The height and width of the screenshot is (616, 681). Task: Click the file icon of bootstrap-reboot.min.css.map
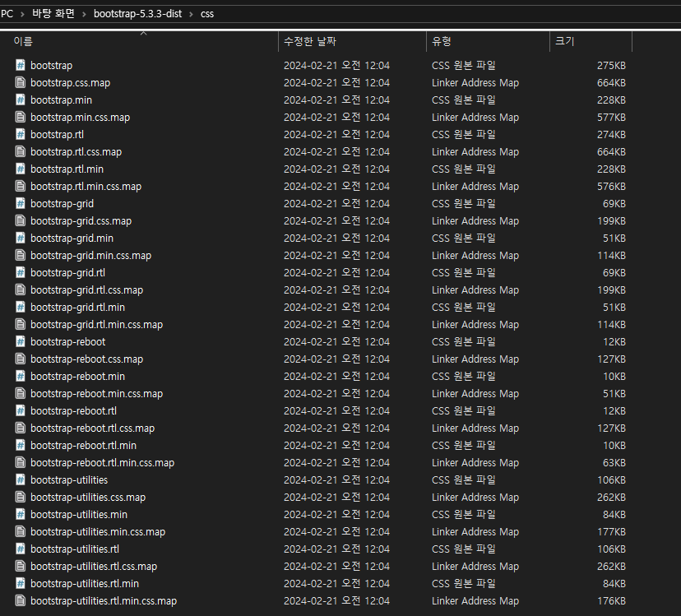tap(21, 394)
